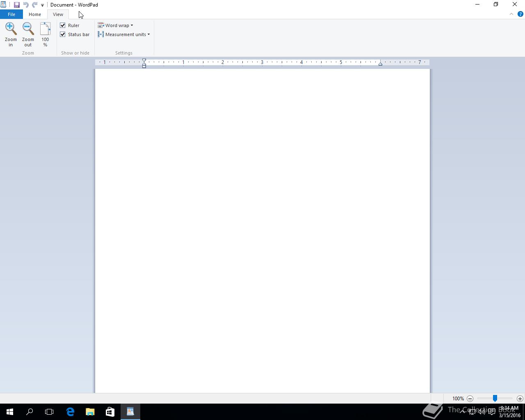Select the View ribbon tab
Screen dimensions: 525x420
(x=58, y=14)
